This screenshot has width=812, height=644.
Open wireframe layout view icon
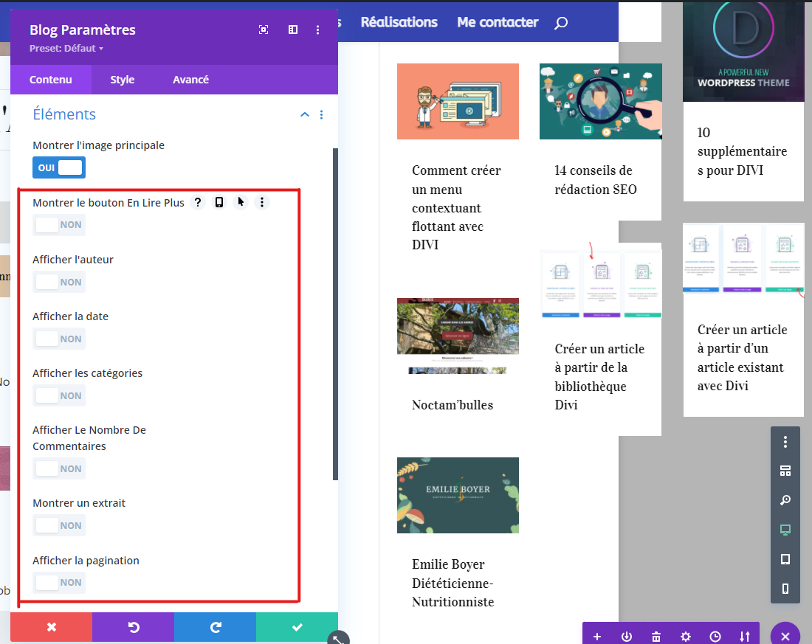coord(785,471)
